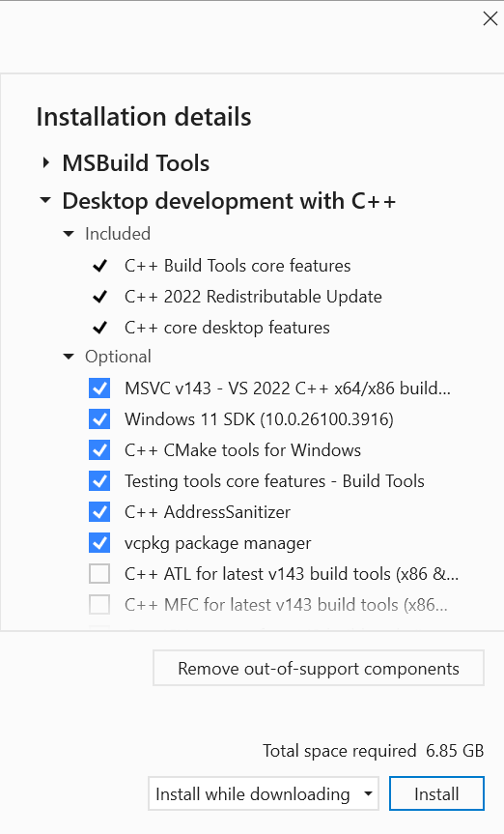This screenshot has height=834, width=504.
Task: Uncheck vcpkg package manager
Action: click(99, 542)
